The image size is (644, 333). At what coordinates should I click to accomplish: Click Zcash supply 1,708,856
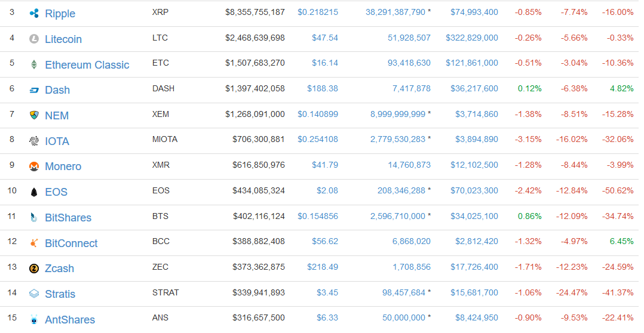412,267
